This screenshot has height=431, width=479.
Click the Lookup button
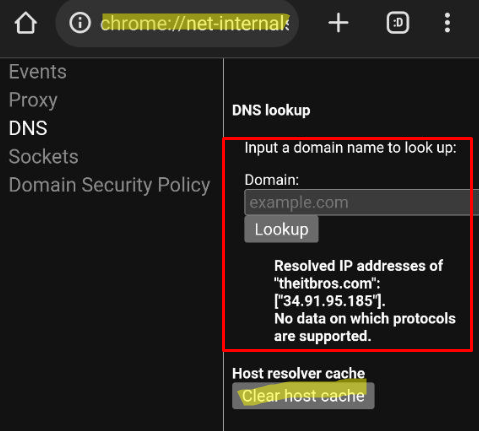(x=281, y=229)
